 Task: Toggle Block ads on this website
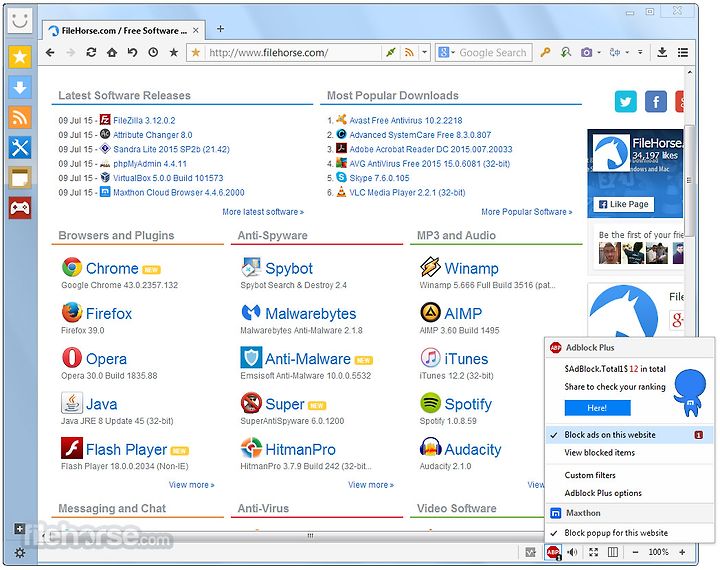(629, 435)
